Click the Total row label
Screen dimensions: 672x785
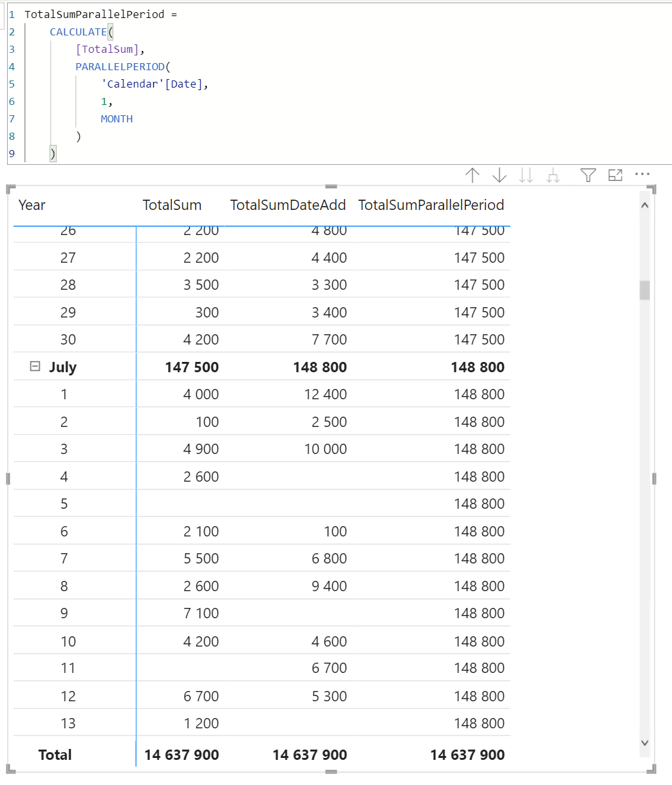(x=55, y=755)
